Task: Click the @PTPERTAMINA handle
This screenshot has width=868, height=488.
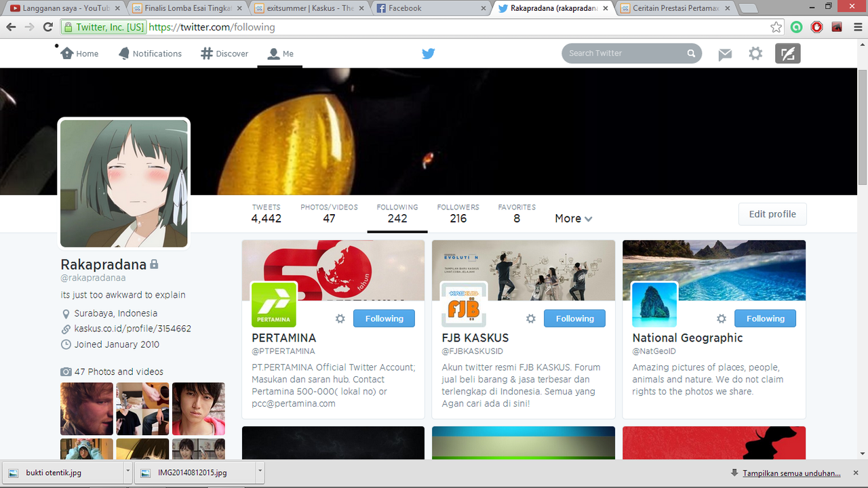Action: tap(283, 351)
